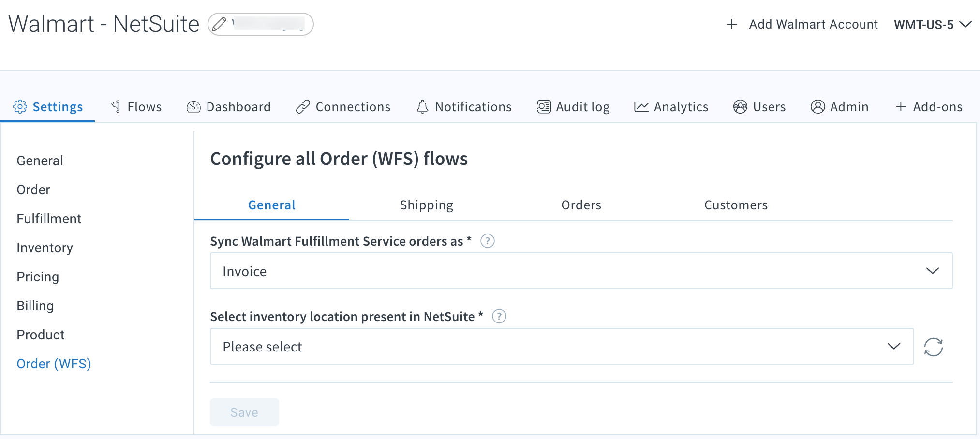980x439 pixels.
Task: Click the Save button
Action: (x=244, y=412)
